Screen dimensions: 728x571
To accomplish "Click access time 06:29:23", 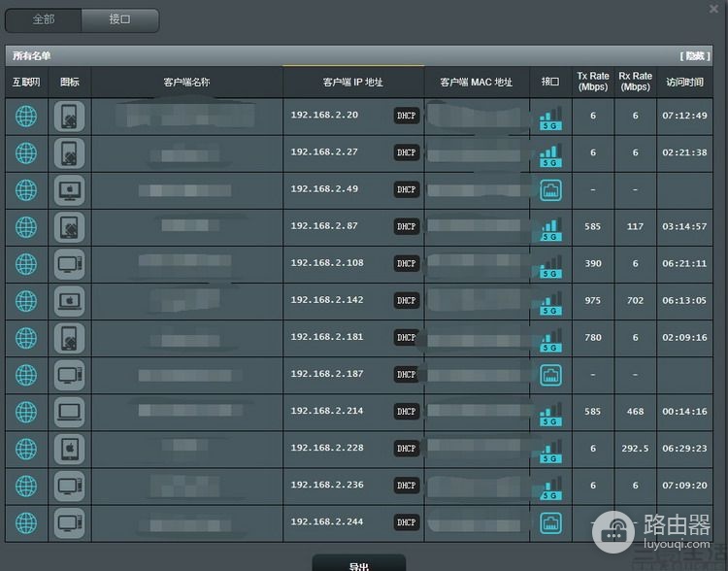I will point(685,449).
